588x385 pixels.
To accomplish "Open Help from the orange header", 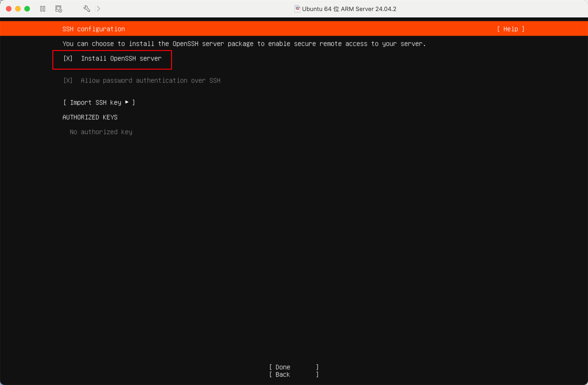I will 510,29.
